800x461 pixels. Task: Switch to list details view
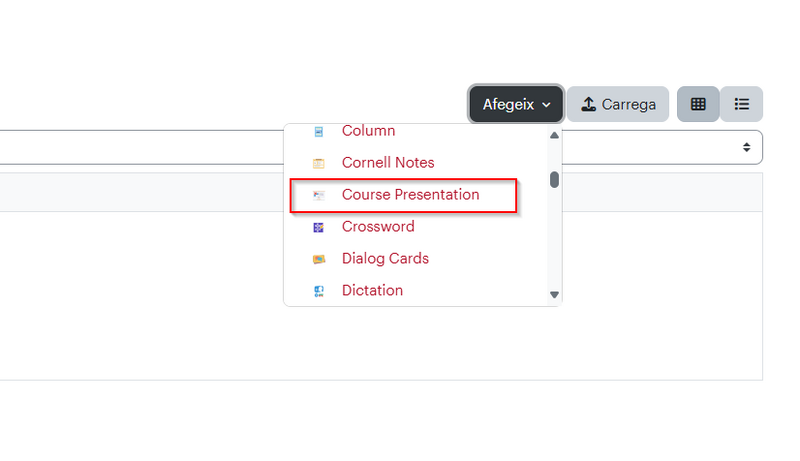pyautogui.click(x=741, y=104)
